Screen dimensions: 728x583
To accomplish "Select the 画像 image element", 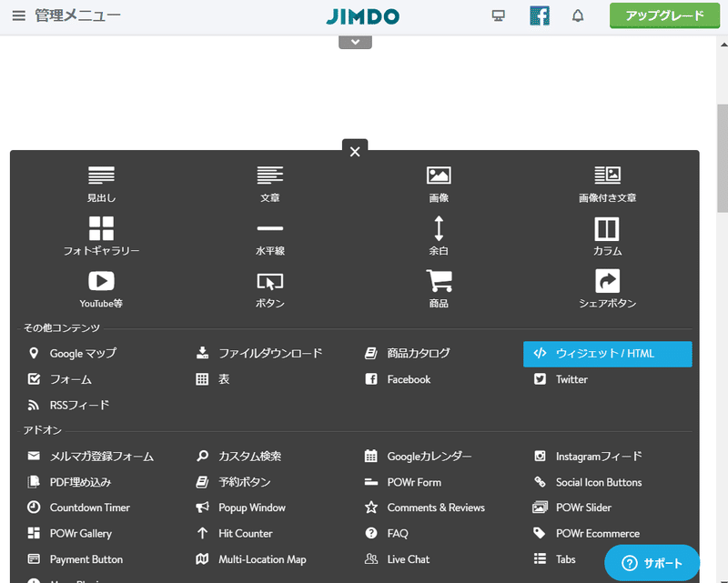I will pyautogui.click(x=439, y=182).
